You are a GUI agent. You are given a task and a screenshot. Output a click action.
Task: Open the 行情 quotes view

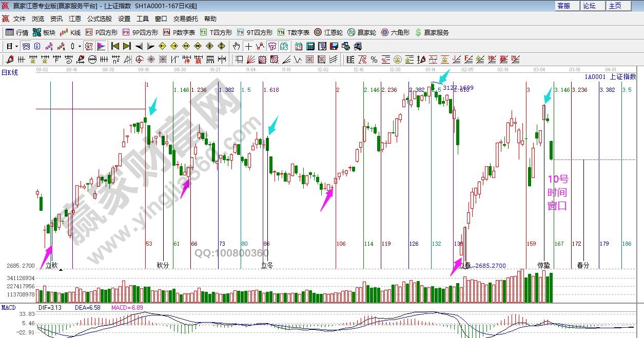[x=17, y=32]
